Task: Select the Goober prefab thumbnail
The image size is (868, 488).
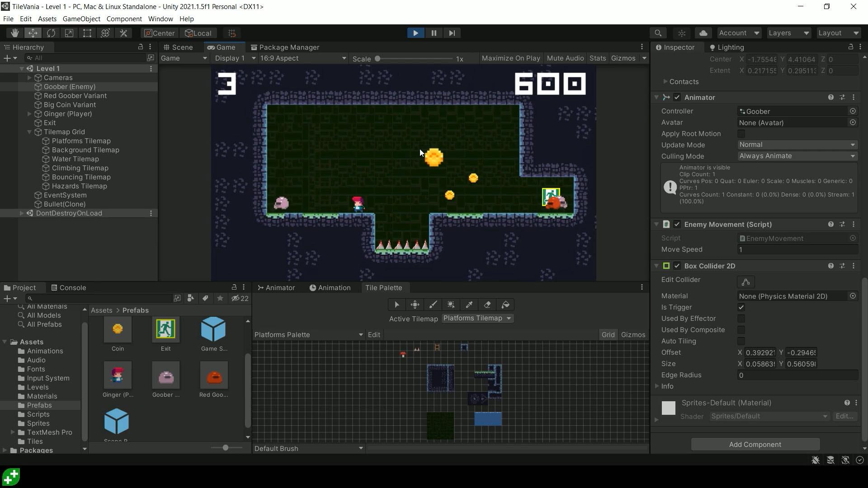Action: click(165, 375)
